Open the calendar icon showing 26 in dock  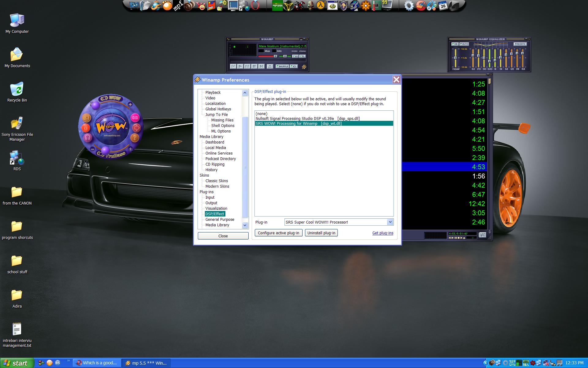click(443, 5)
